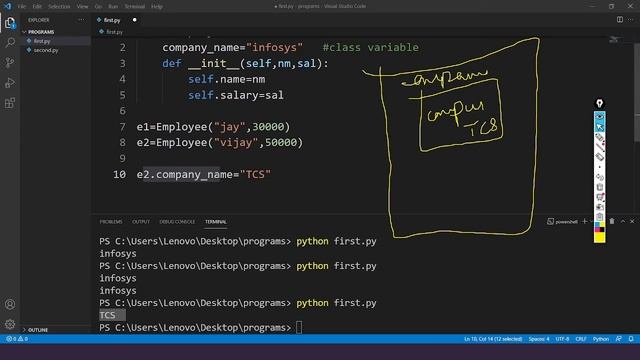Switch to the PROBLEMS panel tab

pos(111,222)
